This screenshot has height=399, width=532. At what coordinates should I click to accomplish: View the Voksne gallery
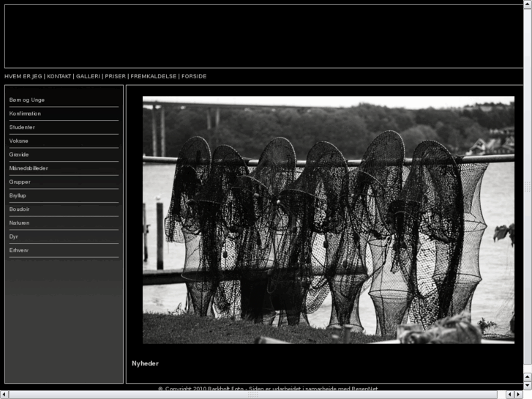(x=19, y=141)
